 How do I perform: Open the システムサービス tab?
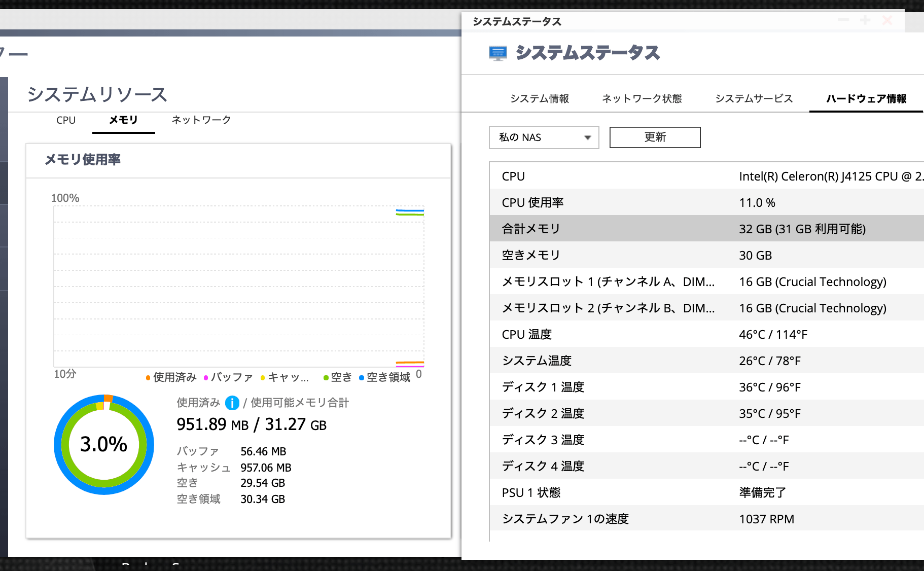754,99
